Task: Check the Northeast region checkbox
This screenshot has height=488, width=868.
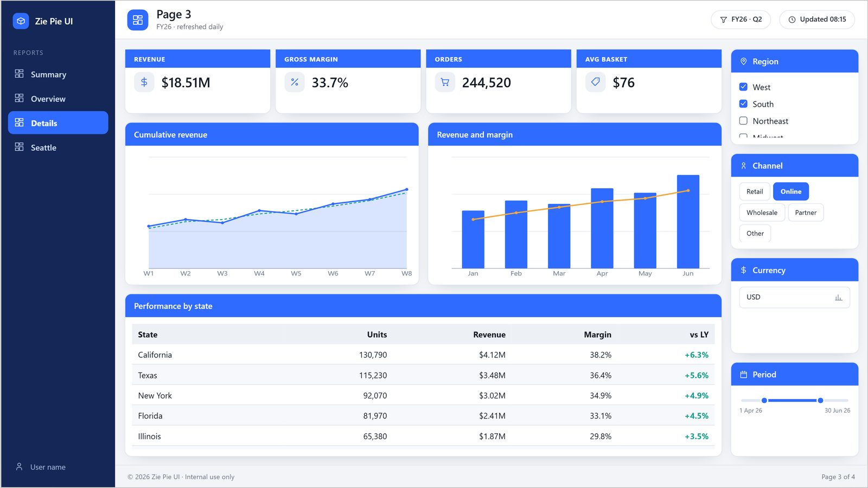Action: 743,120
